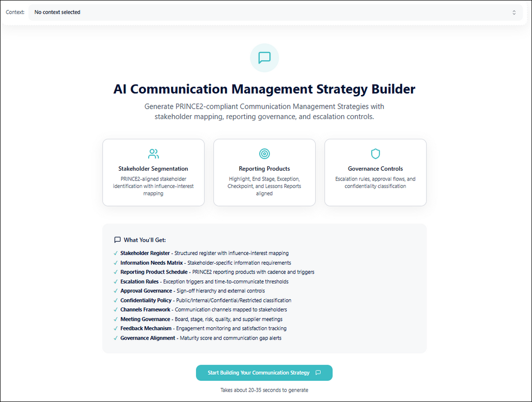Open the Context dropdown selector

tap(275, 12)
